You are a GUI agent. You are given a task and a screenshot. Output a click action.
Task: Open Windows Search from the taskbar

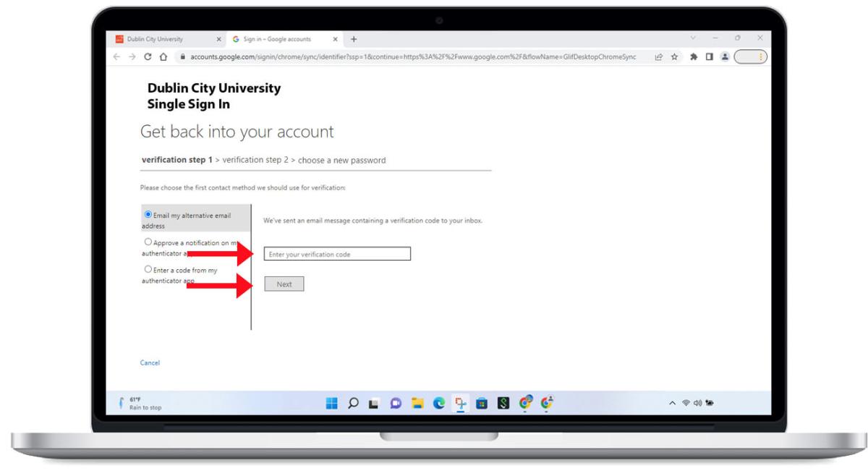(x=355, y=403)
